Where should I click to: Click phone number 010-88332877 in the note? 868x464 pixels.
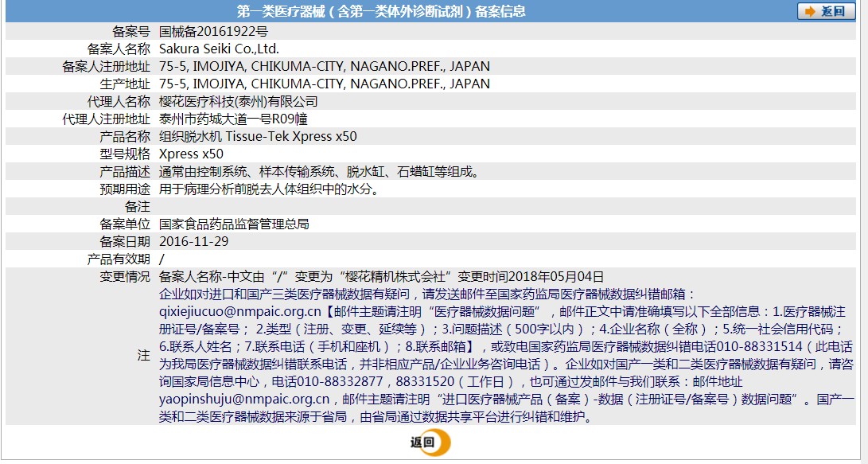[x=340, y=381]
